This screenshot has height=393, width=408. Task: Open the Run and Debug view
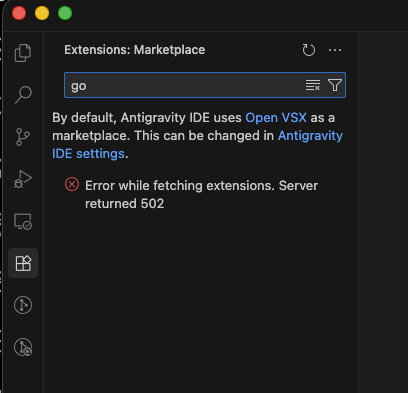tap(23, 179)
